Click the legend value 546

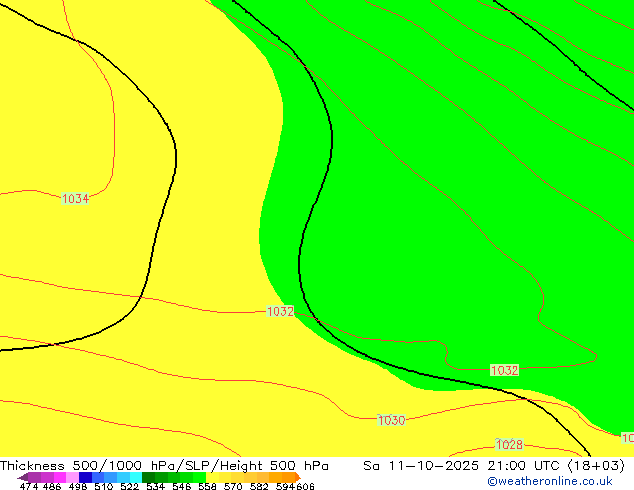click(181, 486)
